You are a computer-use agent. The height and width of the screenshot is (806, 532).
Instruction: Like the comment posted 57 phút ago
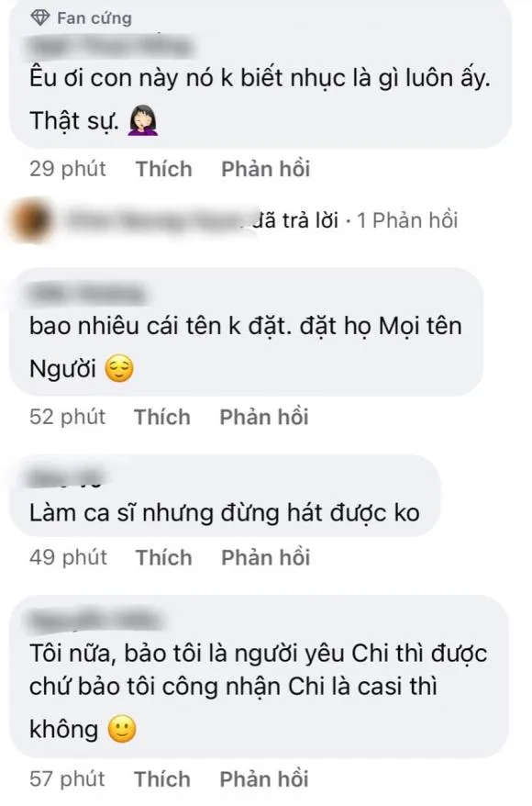point(162,779)
